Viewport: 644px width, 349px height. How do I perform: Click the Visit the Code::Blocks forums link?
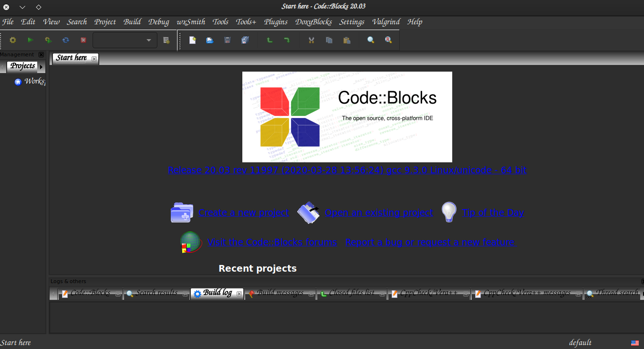click(272, 242)
